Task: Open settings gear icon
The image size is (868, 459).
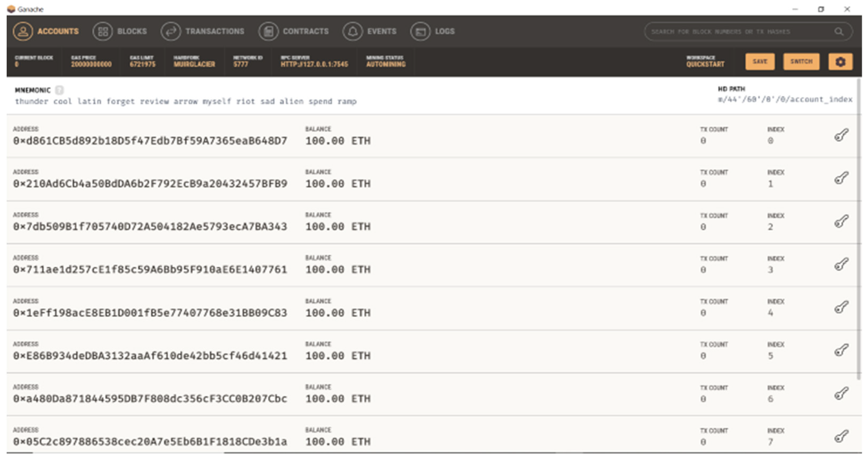Action: pyautogui.click(x=840, y=62)
